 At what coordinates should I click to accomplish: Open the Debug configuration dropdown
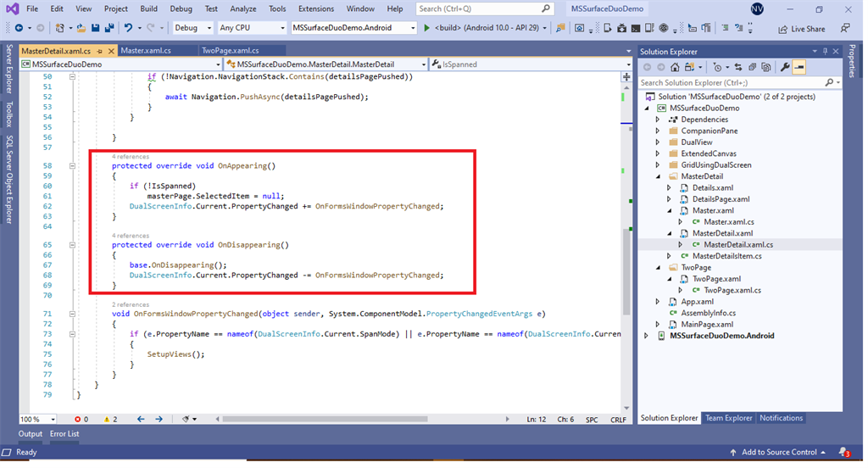point(192,28)
